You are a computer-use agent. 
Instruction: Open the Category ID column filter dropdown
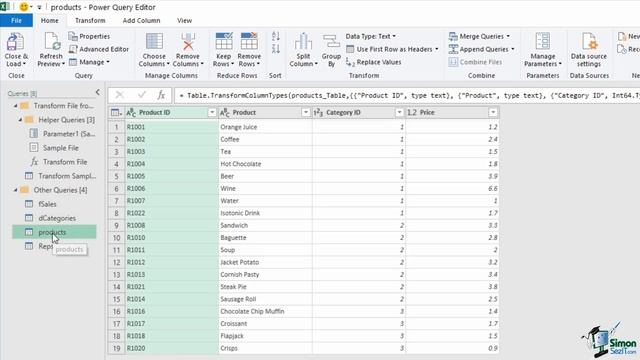399,113
